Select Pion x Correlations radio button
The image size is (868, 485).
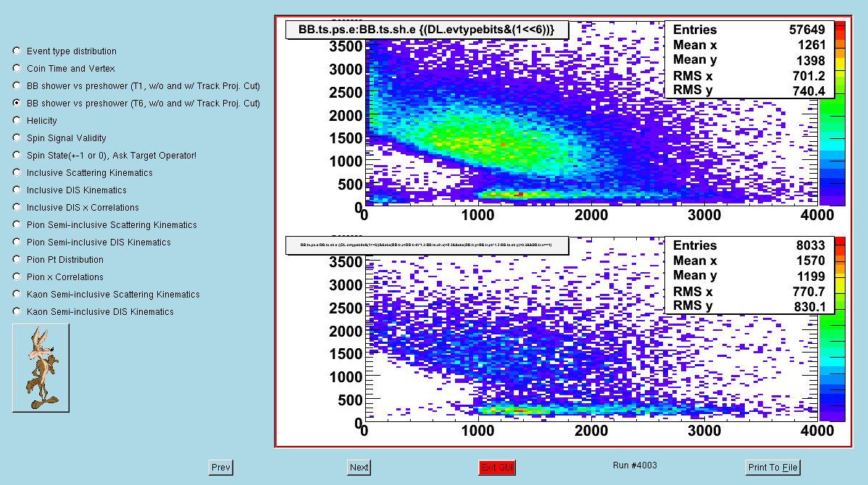pyautogui.click(x=17, y=277)
